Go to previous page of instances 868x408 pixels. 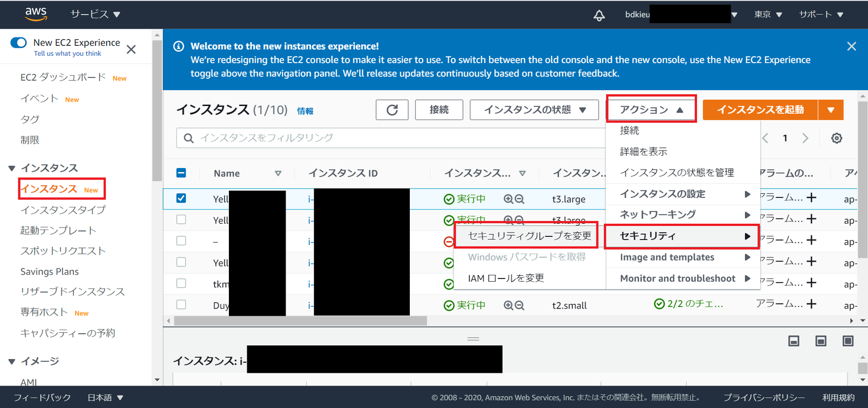(x=765, y=138)
